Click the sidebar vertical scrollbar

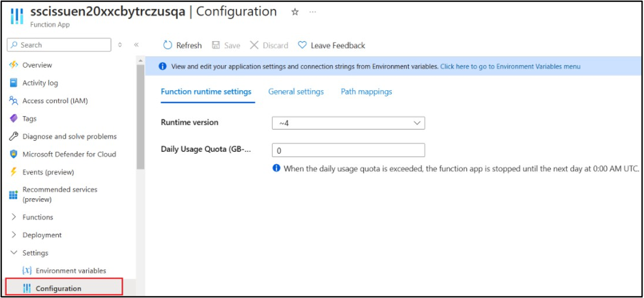tap(140, 117)
